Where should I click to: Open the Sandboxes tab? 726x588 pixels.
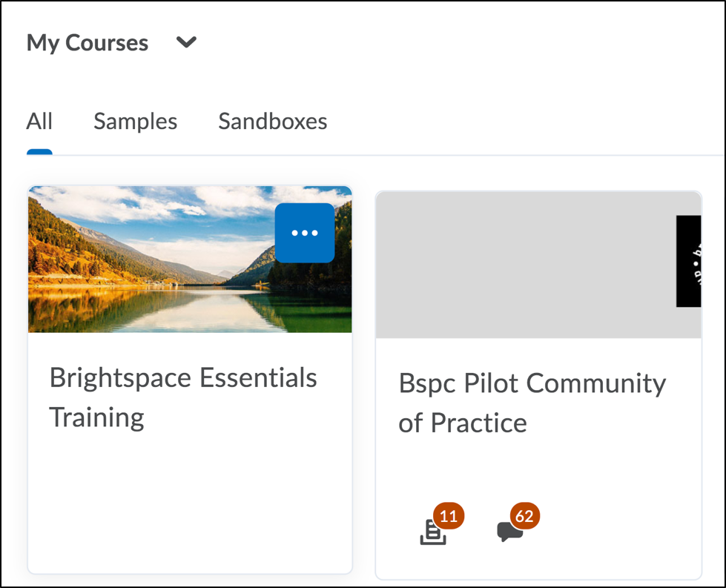pos(272,121)
